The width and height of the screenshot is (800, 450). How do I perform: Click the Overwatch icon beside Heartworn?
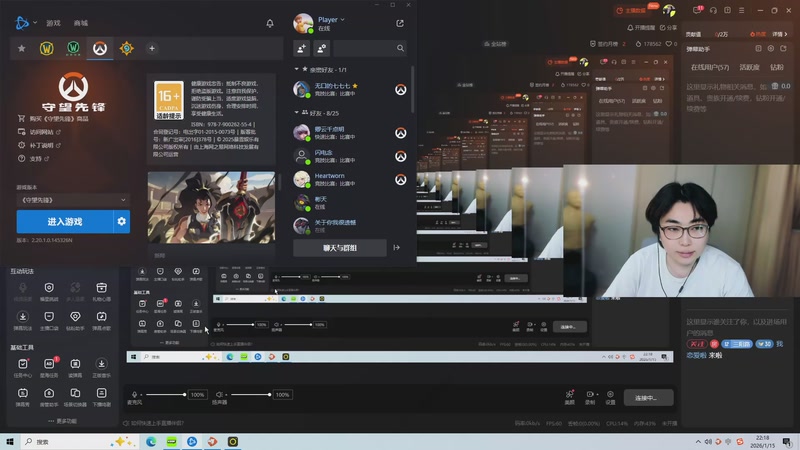coord(401,180)
